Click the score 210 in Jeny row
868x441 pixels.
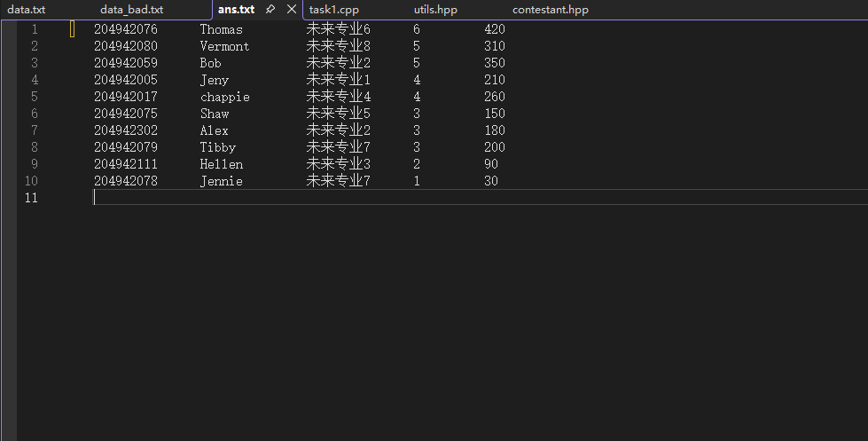pyautogui.click(x=495, y=80)
